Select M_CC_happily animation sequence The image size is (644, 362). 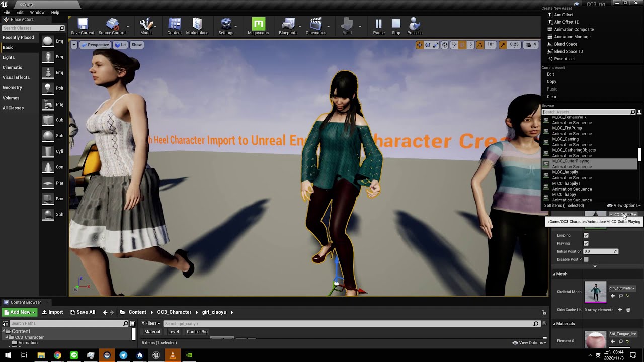point(589,175)
